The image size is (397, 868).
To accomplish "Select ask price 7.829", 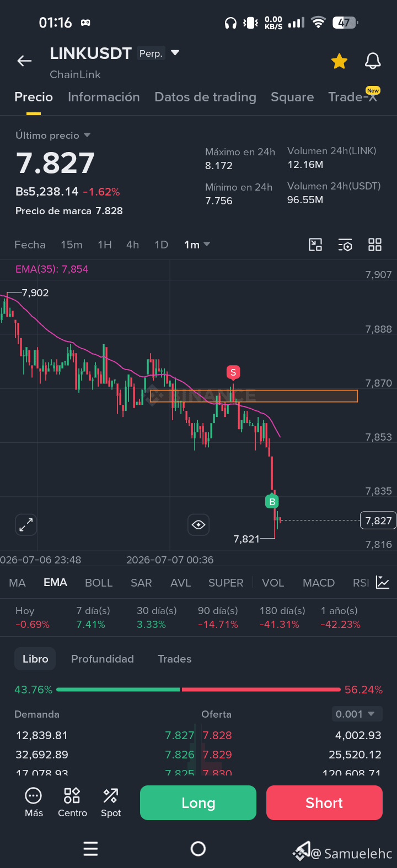I will point(217,755).
